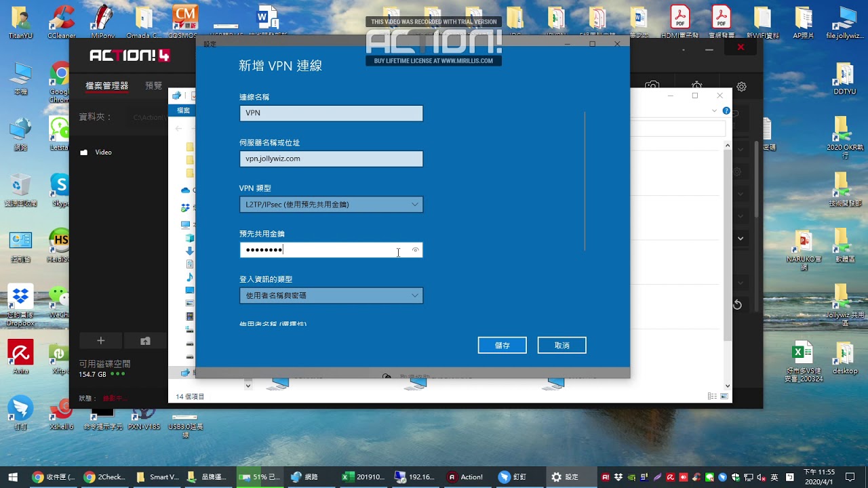
Task: Click the Music note icon in Explorer sidebar
Action: (189, 277)
